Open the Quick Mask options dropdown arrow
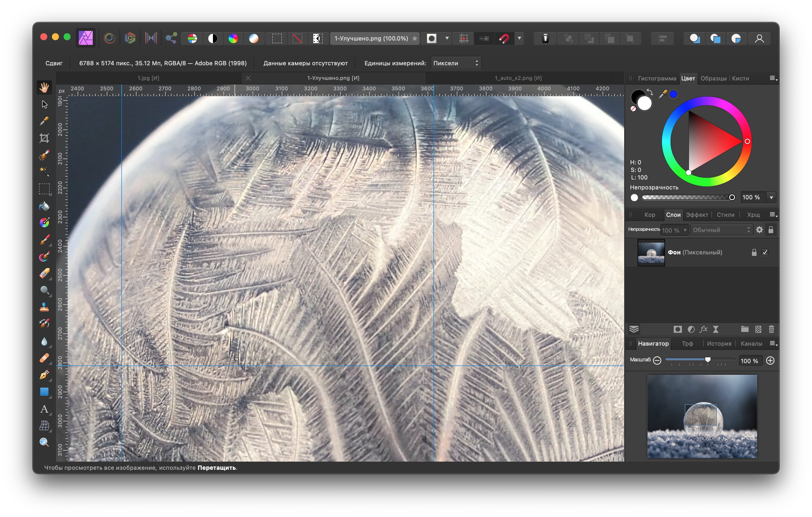This screenshot has width=812, height=517. 447,38
